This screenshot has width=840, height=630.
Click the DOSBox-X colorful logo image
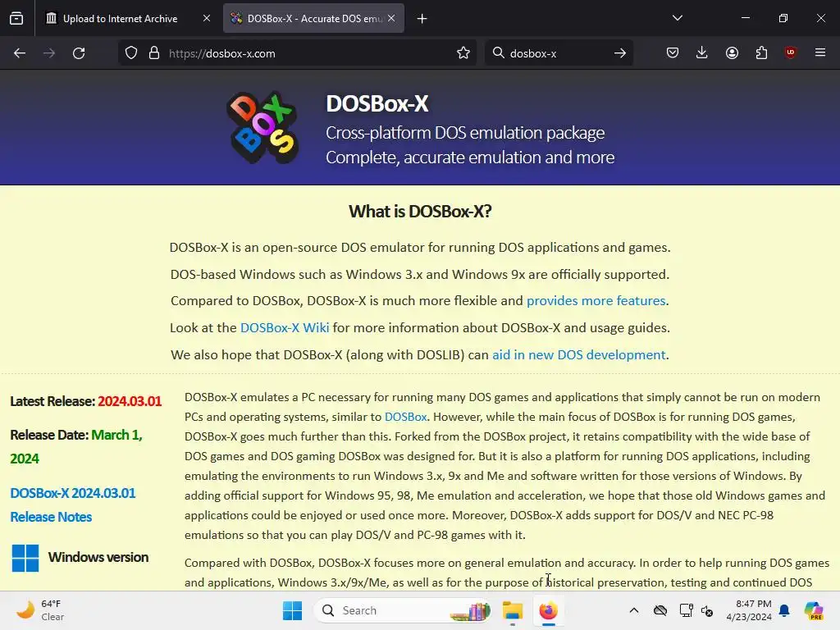262,127
